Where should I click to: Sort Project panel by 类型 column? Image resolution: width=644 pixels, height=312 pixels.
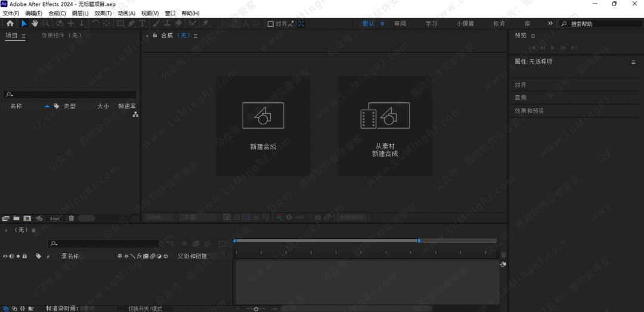tap(69, 106)
